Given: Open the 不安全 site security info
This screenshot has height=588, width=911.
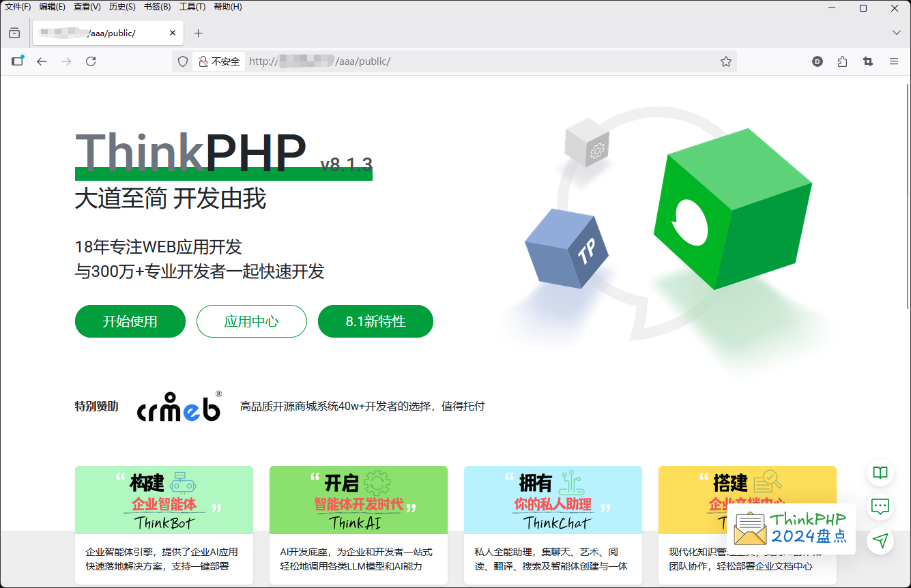Looking at the screenshot, I should click(219, 61).
